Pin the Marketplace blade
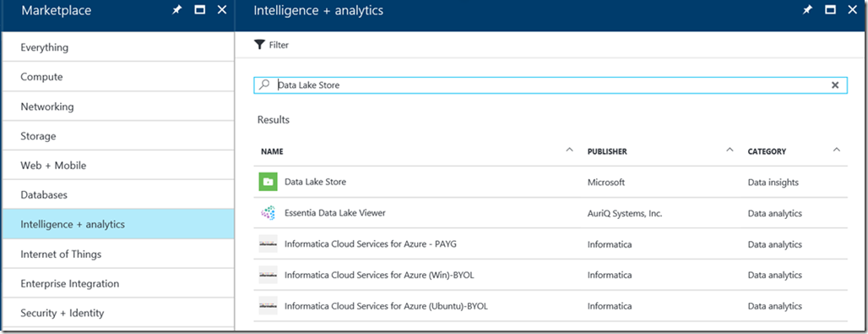Viewport: 868px width, 334px height. 177,10
